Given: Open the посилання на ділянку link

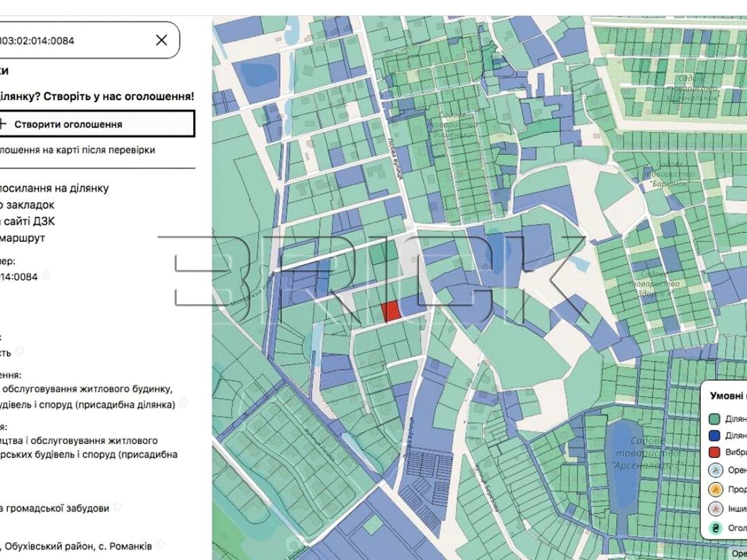Looking at the screenshot, I should (54, 188).
